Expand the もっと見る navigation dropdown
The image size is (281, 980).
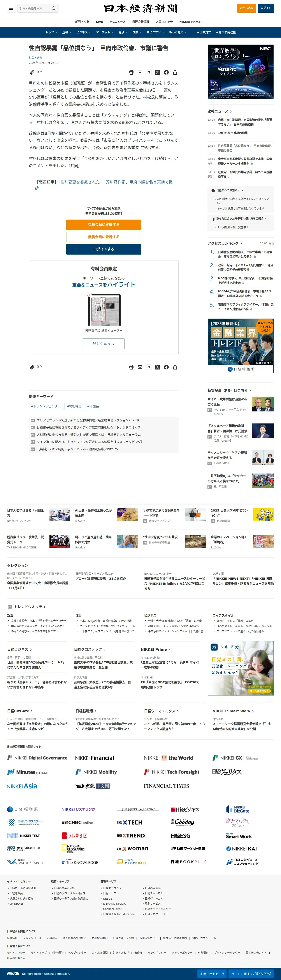(x=178, y=32)
